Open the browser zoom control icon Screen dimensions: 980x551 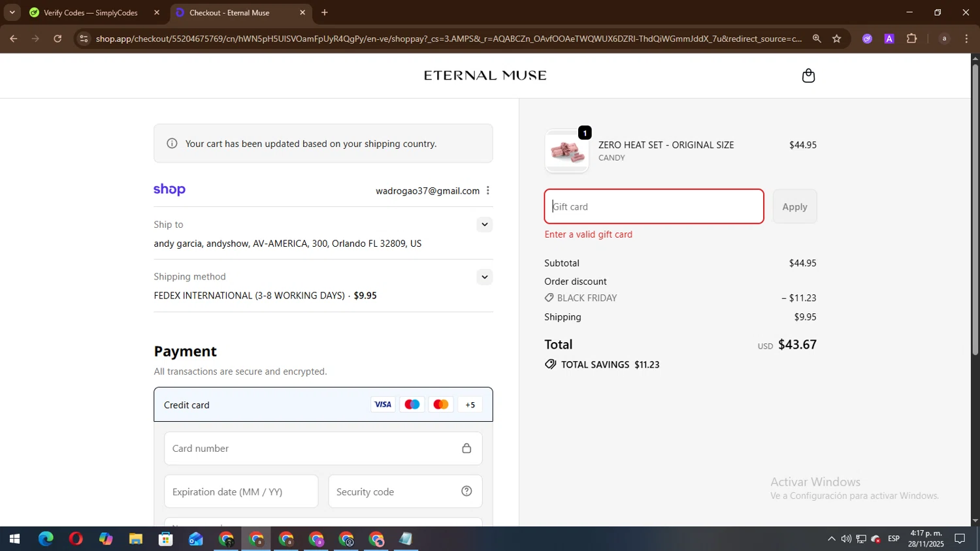pos(817,39)
